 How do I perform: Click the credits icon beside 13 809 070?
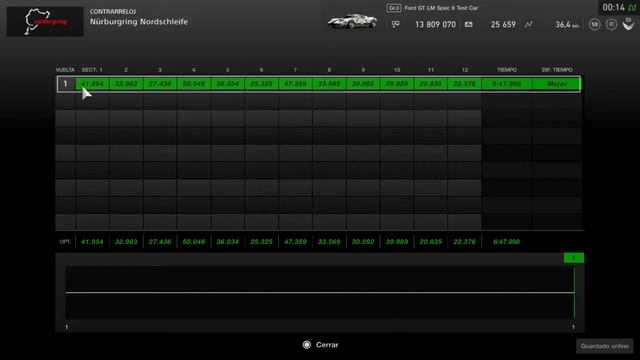pyautogui.click(x=396, y=24)
